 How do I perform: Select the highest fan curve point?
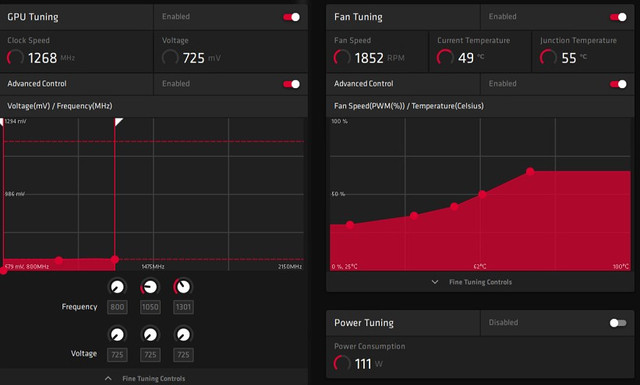coord(530,171)
